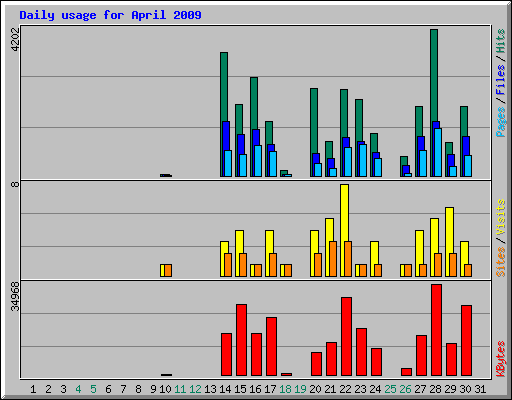Click the orange "Sites" legend label
Viewport: 512px width, 400px height.
500,262
